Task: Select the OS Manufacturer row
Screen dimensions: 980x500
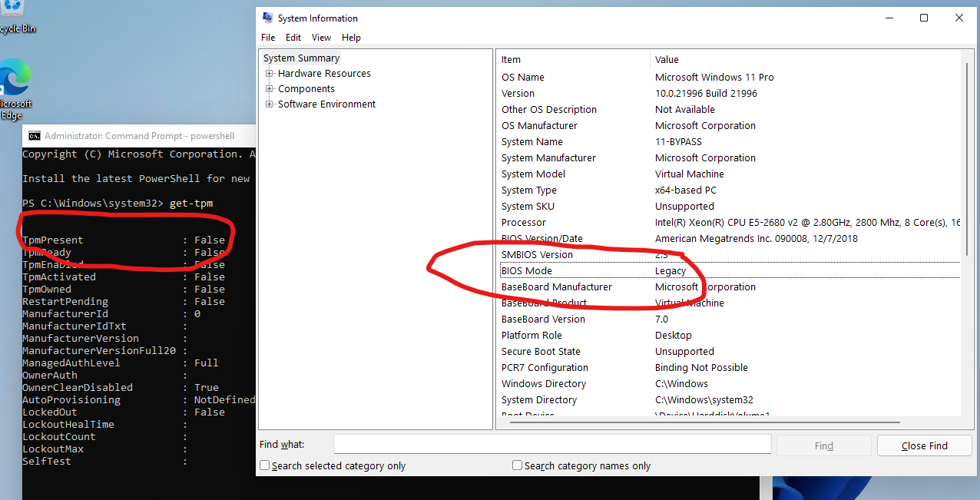Action: [728, 126]
